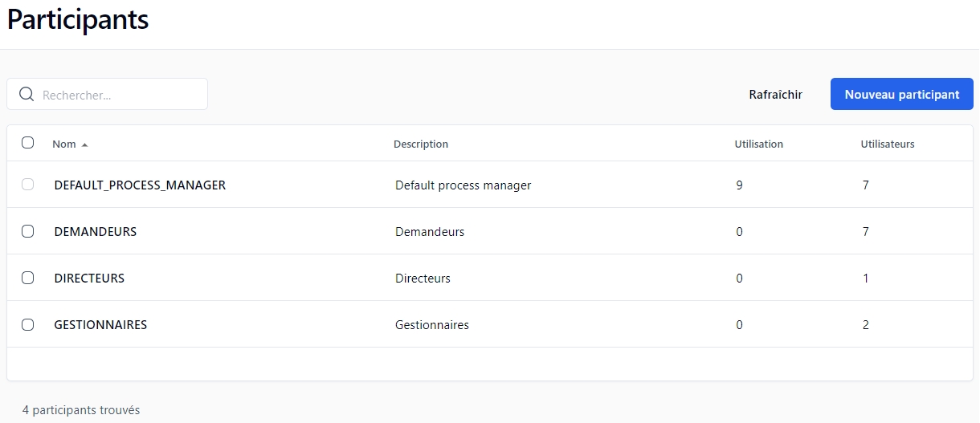Open the DIRECTEURS participant row
The width and height of the screenshot is (980, 423).
pos(89,279)
